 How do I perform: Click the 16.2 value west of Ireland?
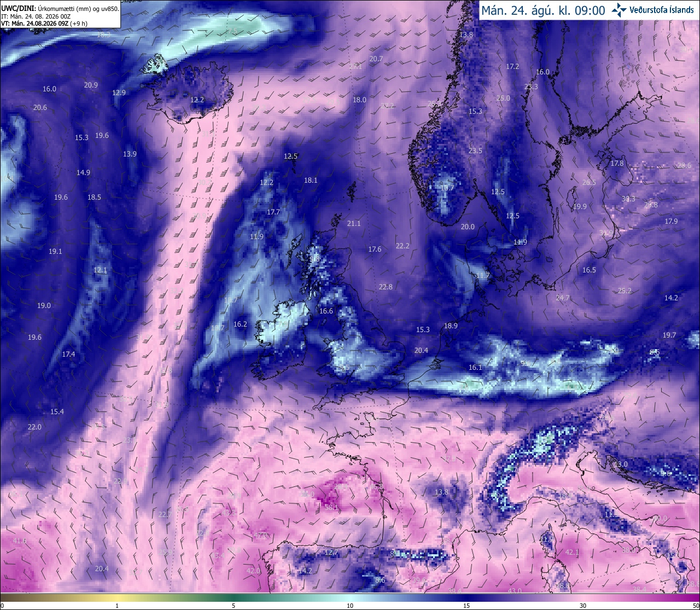240,324
